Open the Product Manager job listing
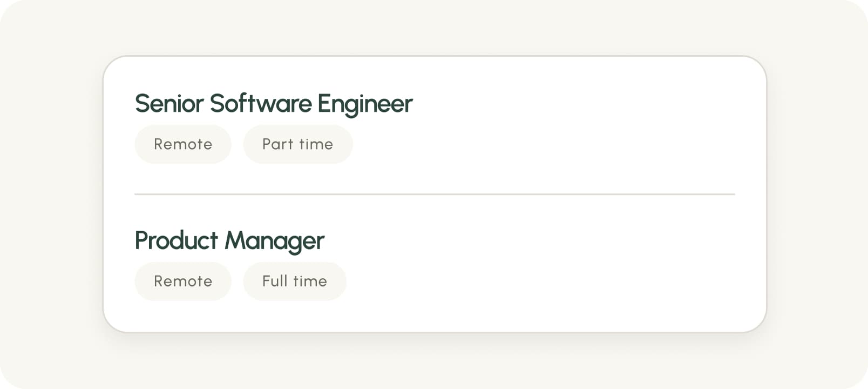The image size is (868, 389). (229, 241)
